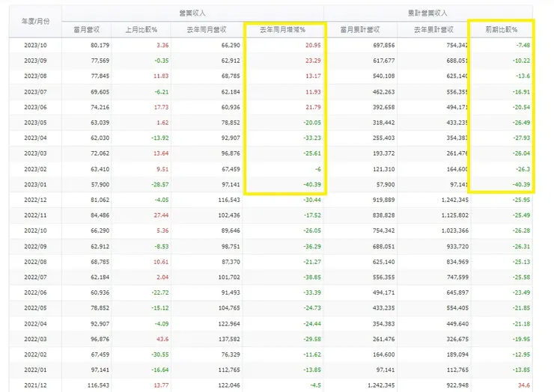Select the 2023/10 row date cell
The image size is (554, 392).
point(35,45)
